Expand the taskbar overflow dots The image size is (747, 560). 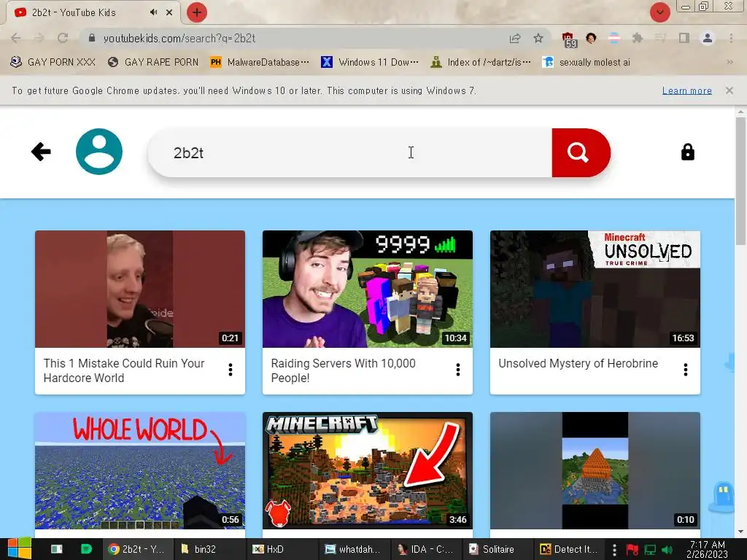(614, 550)
